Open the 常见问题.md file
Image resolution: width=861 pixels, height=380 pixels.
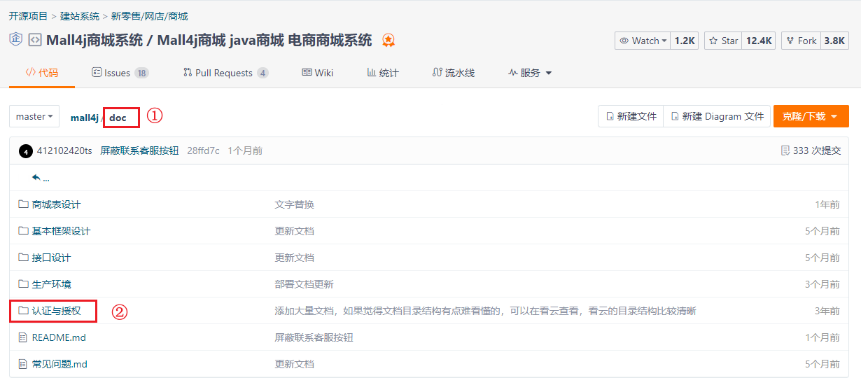point(60,364)
